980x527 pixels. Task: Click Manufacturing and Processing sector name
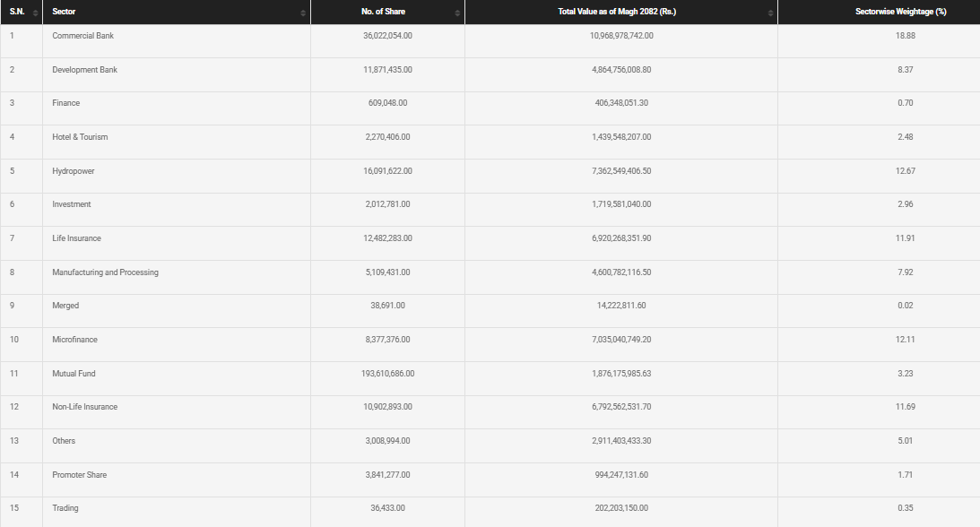click(105, 272)
